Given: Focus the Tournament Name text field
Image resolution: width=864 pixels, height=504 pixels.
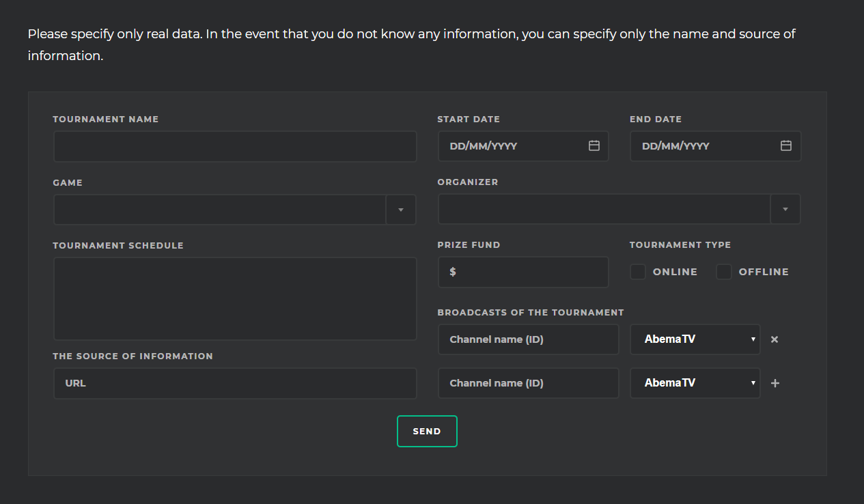Looking at the screenshot, I should pos(235,146).
